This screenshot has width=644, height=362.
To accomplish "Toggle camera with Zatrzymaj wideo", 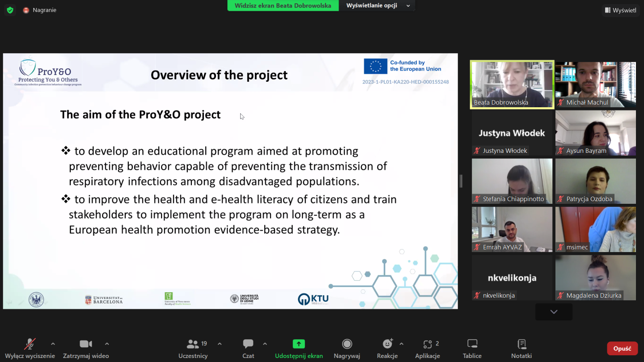I will [86, 349].
